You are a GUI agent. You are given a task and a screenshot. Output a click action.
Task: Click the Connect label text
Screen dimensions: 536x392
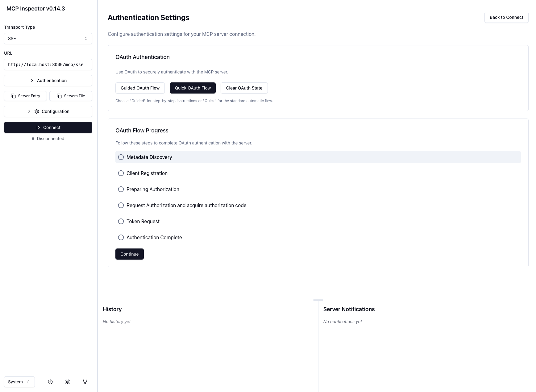click(x=52, y=127)
